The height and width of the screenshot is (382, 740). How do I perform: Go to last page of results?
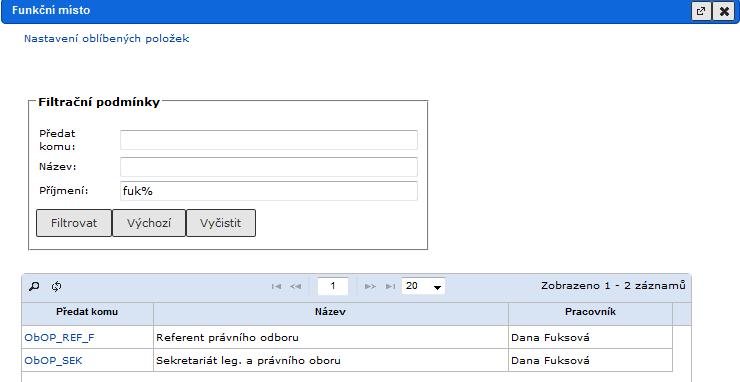(390, 286)
